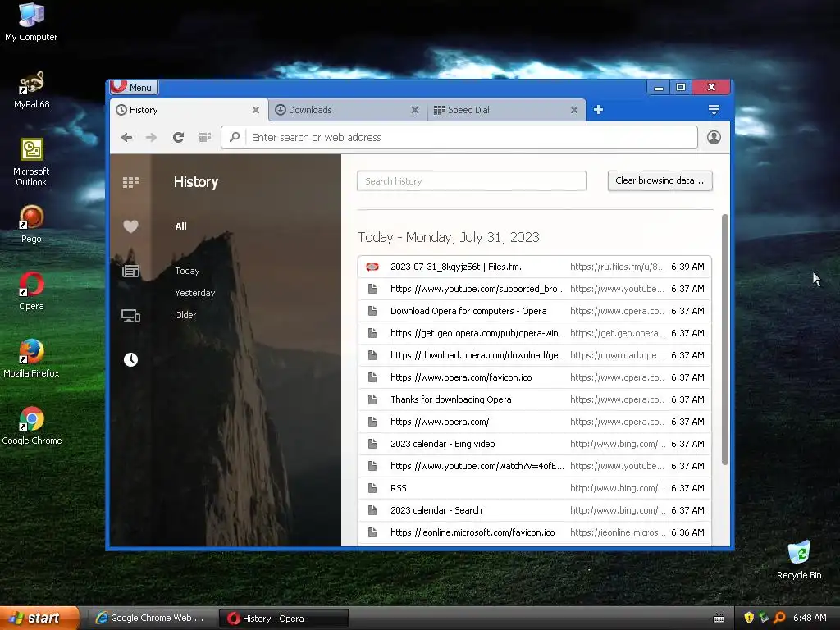
Task: Select the Opera desktop shortcut
Action: coord(31,292)
